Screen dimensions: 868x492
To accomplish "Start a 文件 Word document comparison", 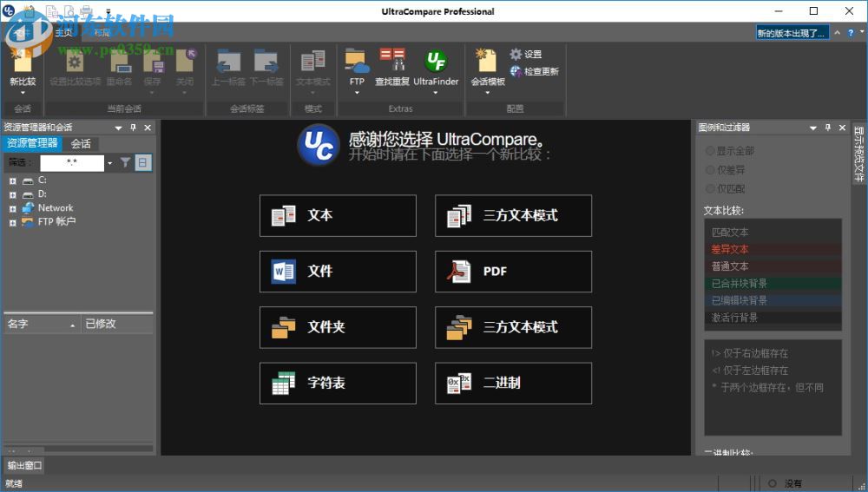I will [338, 272].
